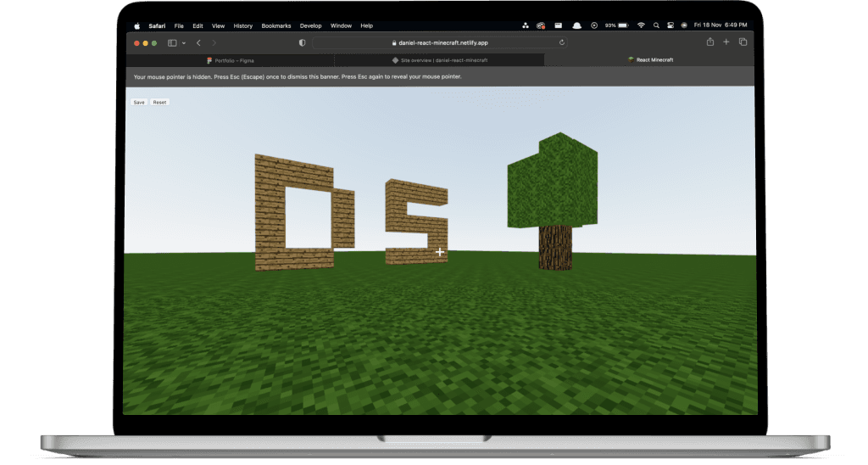
Task: Click the Save button
Action: [x=139, y=102]
